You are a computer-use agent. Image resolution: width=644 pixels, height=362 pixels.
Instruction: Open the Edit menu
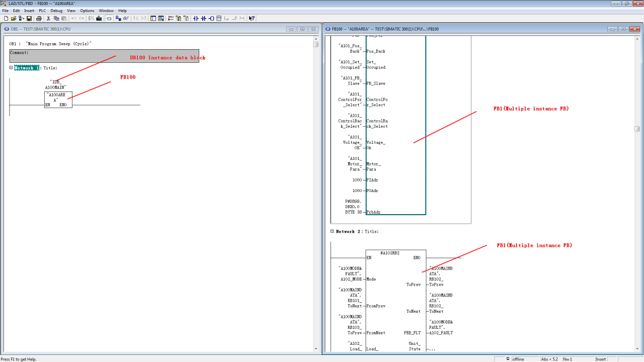[17, 11]
